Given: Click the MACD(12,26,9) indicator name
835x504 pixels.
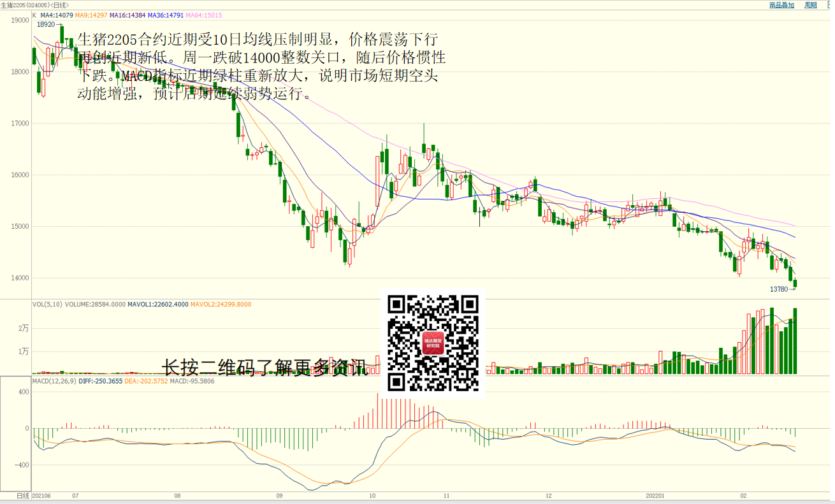Looking at the screenshot, I should [54, 381].
